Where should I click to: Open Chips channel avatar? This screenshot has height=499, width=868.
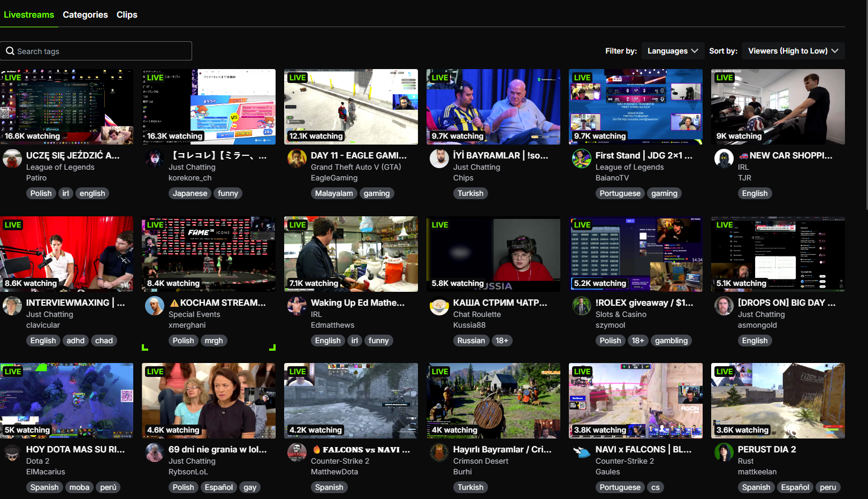coord(439,159)
